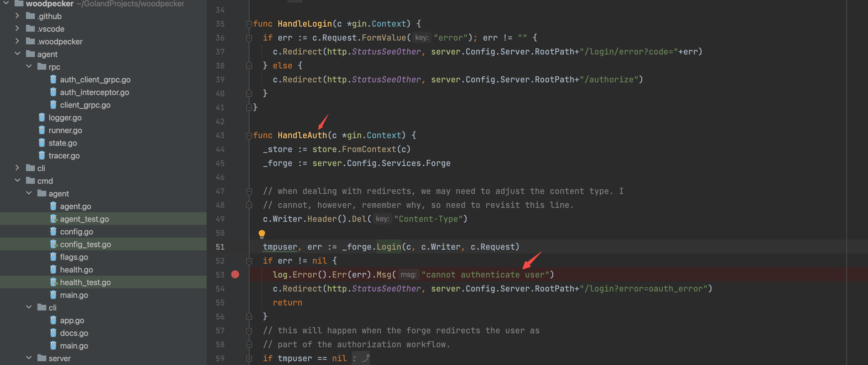Expand the .vscode folder

[17, 29]
